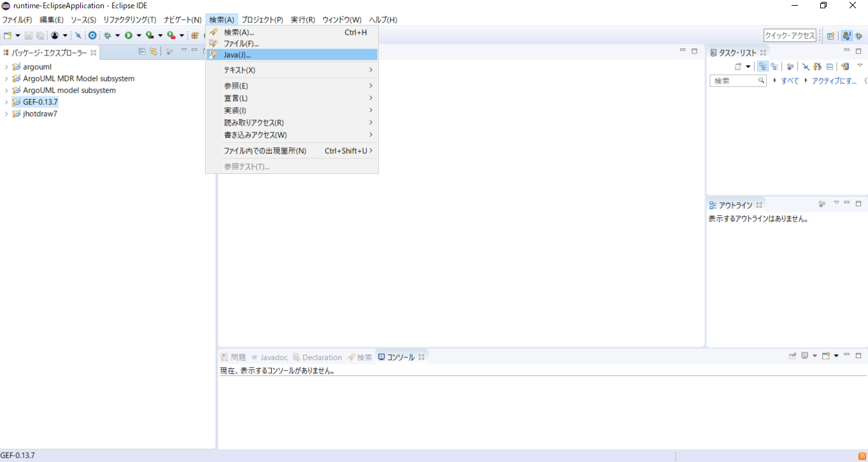Click the disabled Focus on Active Task icon in Package Explorer

point(169,52)
